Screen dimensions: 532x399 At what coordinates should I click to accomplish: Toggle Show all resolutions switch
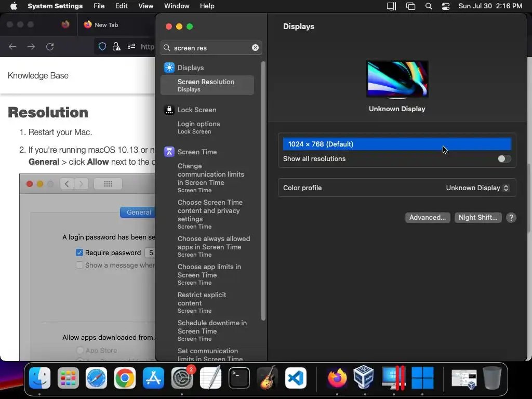coord(504,159)
